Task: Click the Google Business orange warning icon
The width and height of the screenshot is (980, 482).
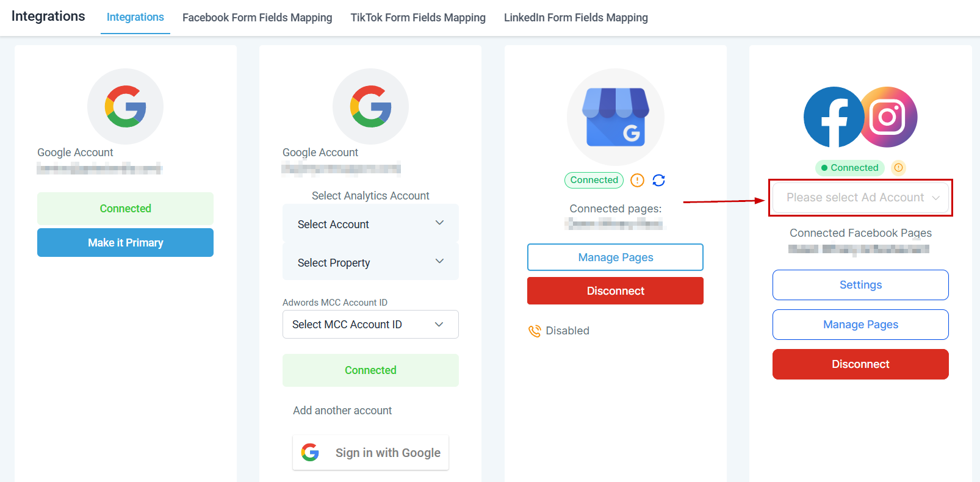Action: [637, 180]
